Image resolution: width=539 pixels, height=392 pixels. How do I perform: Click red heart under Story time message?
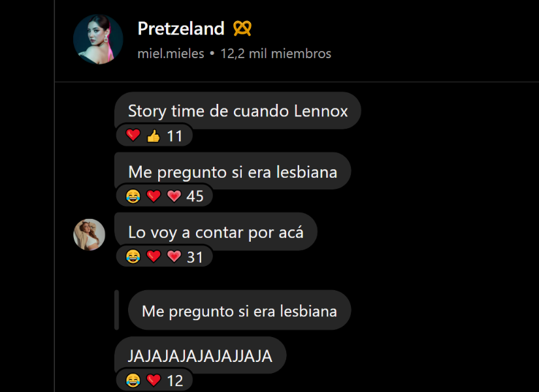pyautogui.click(x=133, y=136)
